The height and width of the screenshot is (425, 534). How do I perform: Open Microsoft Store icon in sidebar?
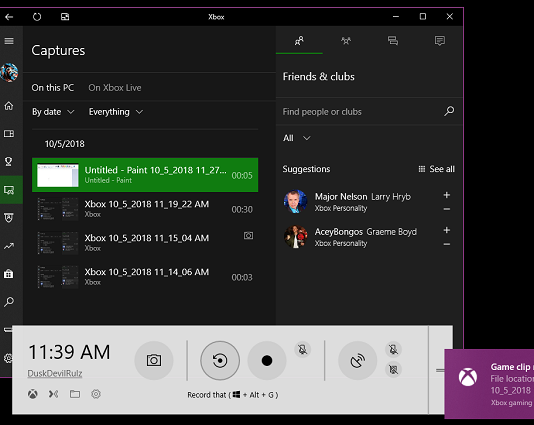9,274
